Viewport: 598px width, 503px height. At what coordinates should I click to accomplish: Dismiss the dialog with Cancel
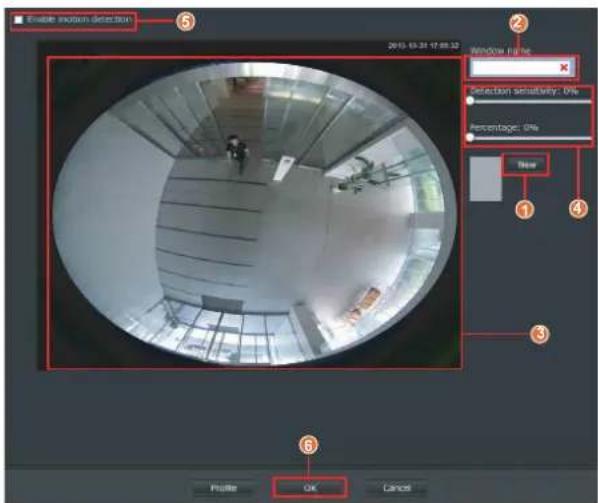(397, 488)
